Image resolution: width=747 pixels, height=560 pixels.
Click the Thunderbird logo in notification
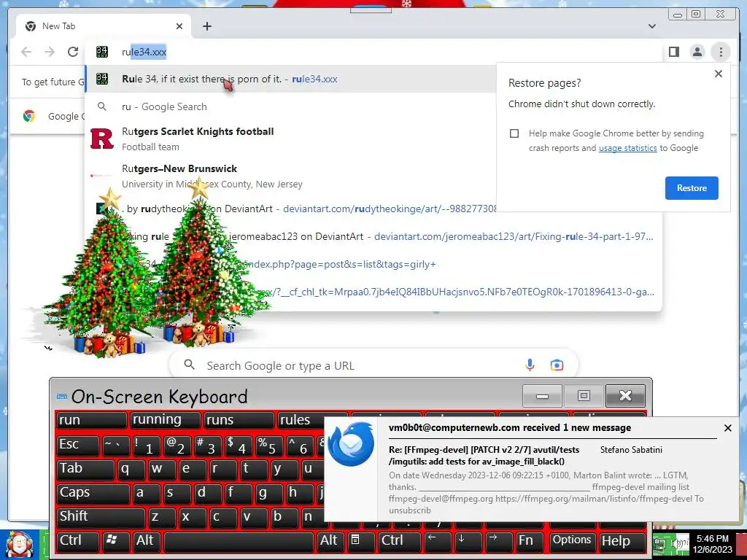pos(351,443)
